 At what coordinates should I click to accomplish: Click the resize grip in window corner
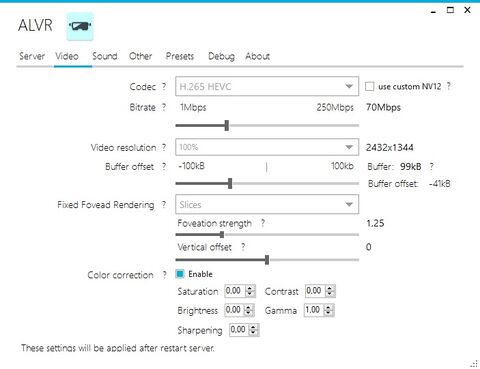pos(474,363)
